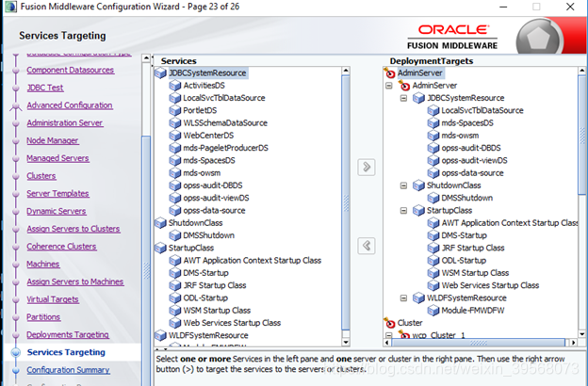Viewport: 588px width, 386px height.
Task: Click the right arrow targeting button
Action: pyautogui.click(x=367, y=168)
